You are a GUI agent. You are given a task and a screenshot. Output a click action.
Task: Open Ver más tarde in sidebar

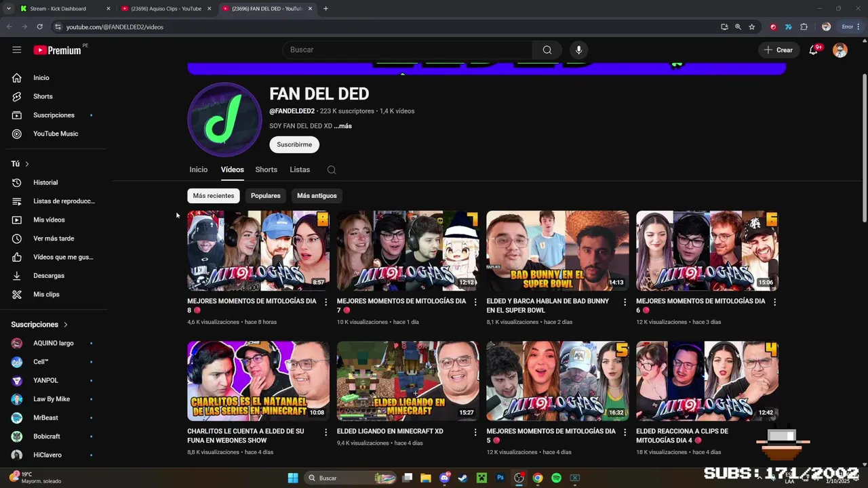pyautogui.click(x=53, y=239)
